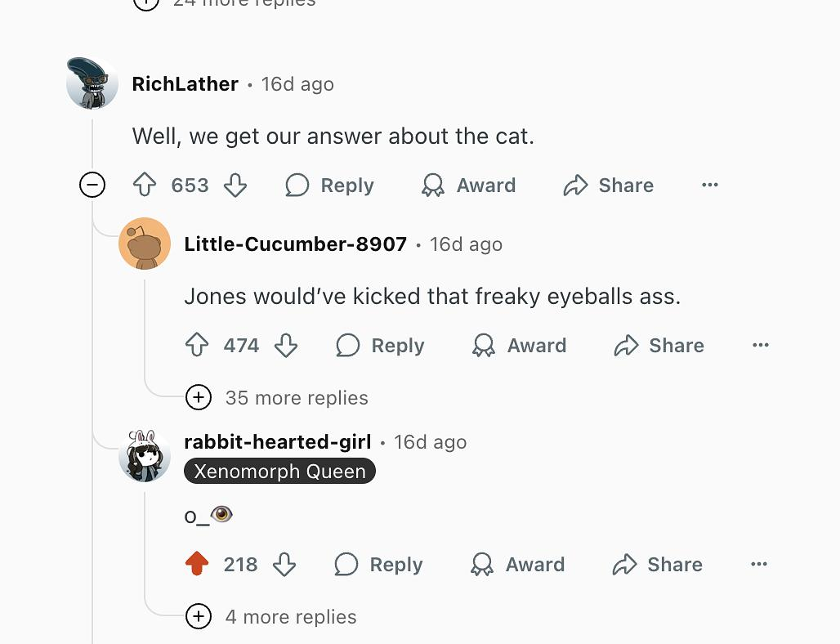Downvote Little-Cucumber-8907's Jones comment
Image resolution: width=840 pixels, height=644 pixels.
point(286,346)
